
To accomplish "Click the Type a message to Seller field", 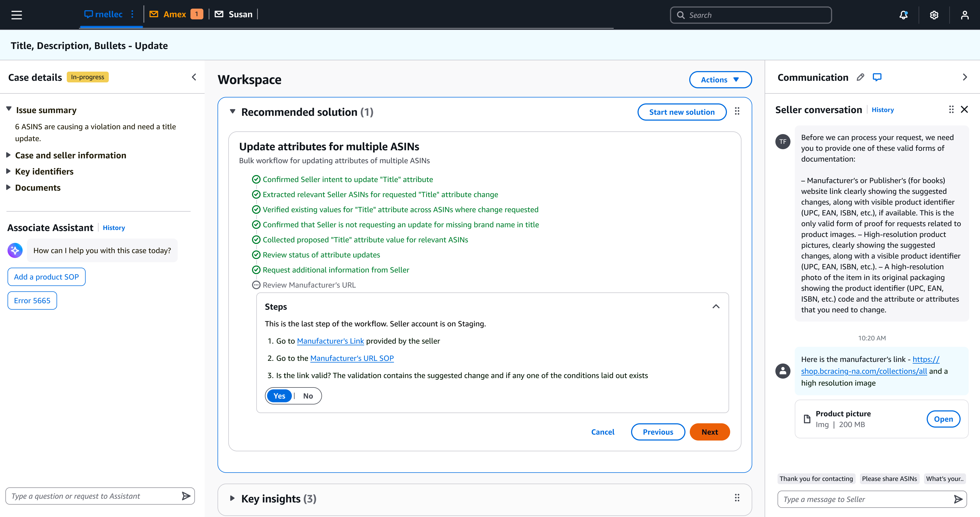I will coord(856,499).
